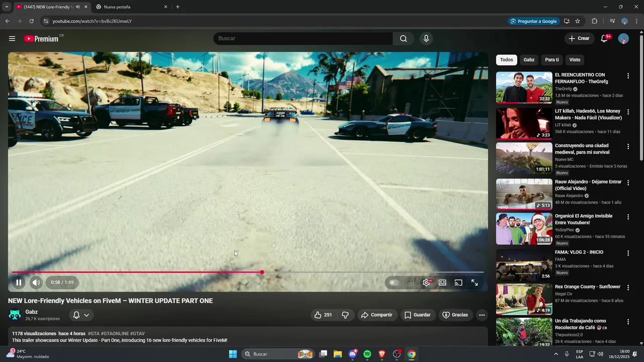Open File Explorer from taskbar
This screenshot has width=644, height=362.
(x=338, y=354)
